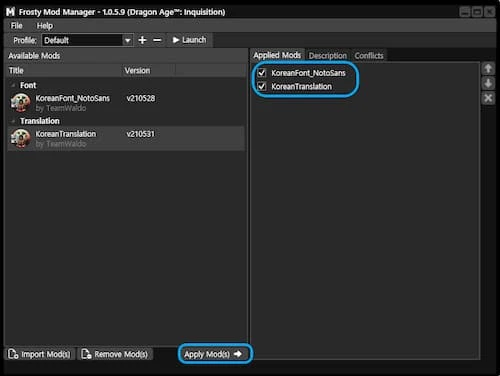Open the File menu

(x=17, y=26)
